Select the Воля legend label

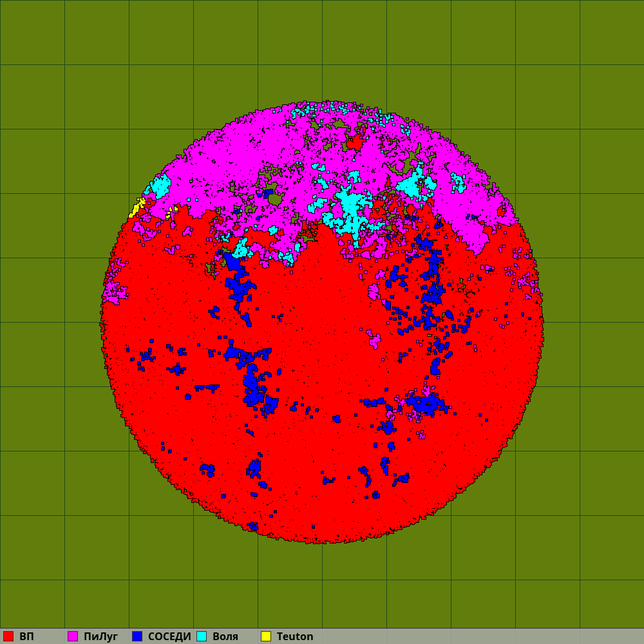[x=225, y=636]
